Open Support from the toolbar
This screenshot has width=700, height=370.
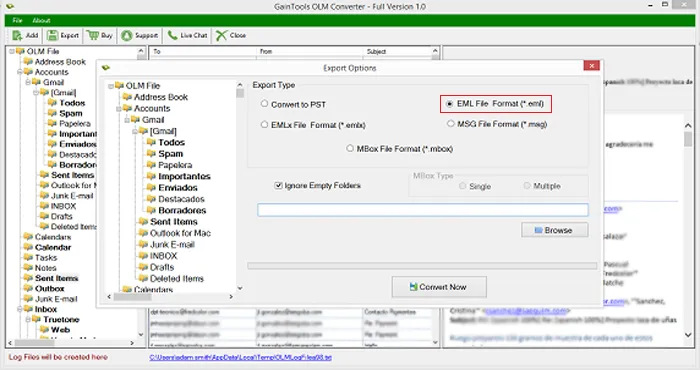140,35
